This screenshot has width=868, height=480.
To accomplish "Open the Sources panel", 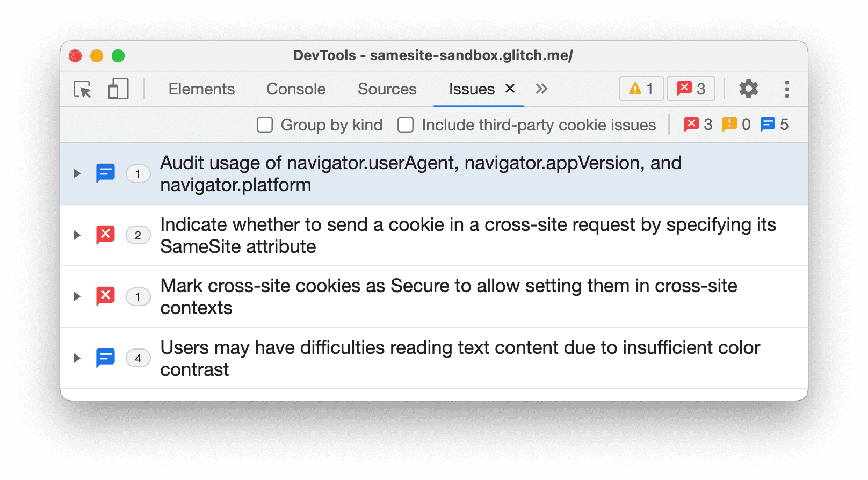I will [387, 89].
